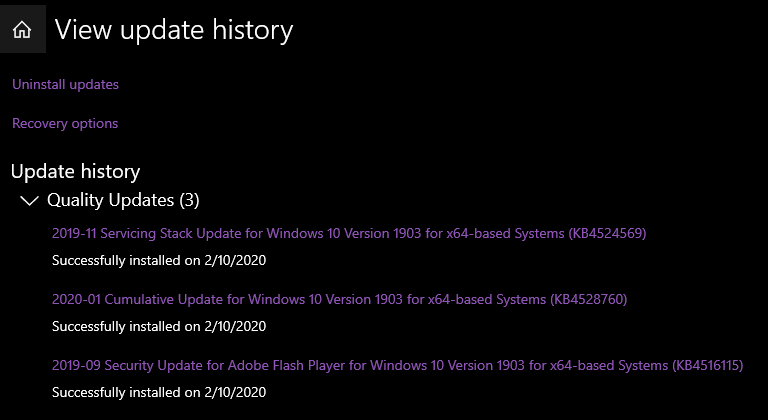This screenshot has height=420, width=768.
Task: Open 2019-11 Servicing Stack Update link
Action: tap(349, 233)
